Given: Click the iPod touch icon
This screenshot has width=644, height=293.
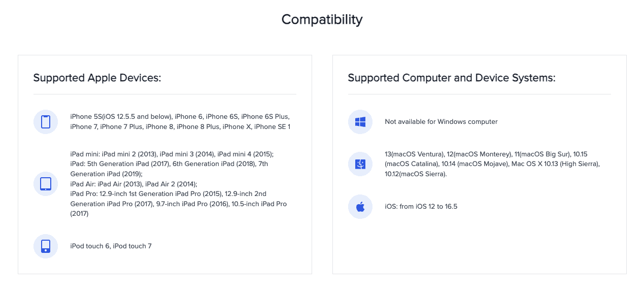Looking at the screenshot, I should 46,246.
